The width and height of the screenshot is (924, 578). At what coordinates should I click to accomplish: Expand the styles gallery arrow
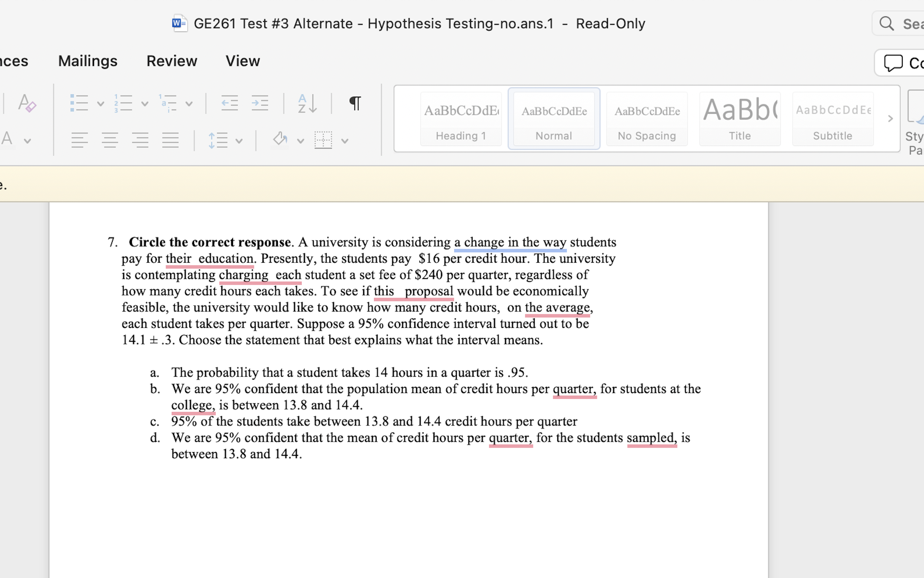point(890,118)
